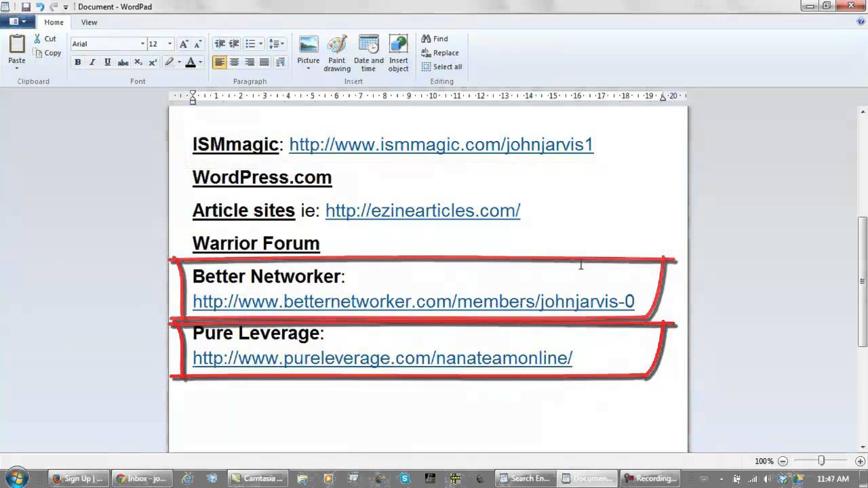Screen dimensions: 868x488
Task: Click the WordPress.com heading text
Action: click(x=262, y=178)
